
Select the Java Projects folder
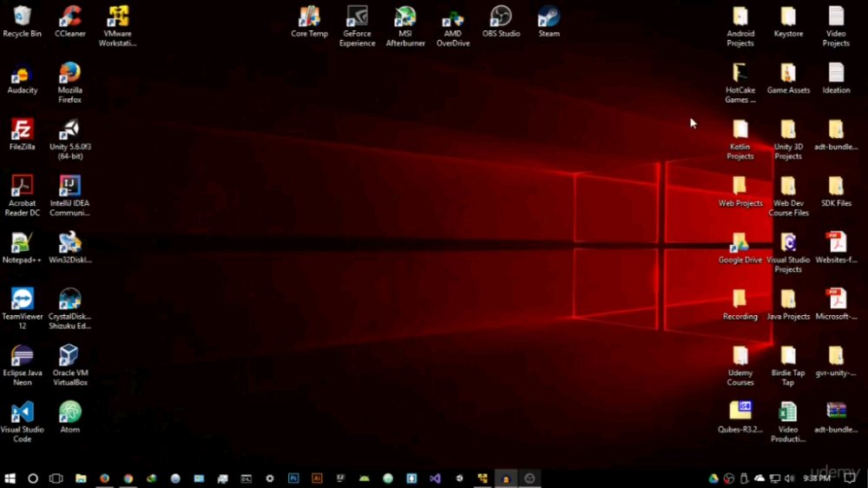(x=788, y=305)
